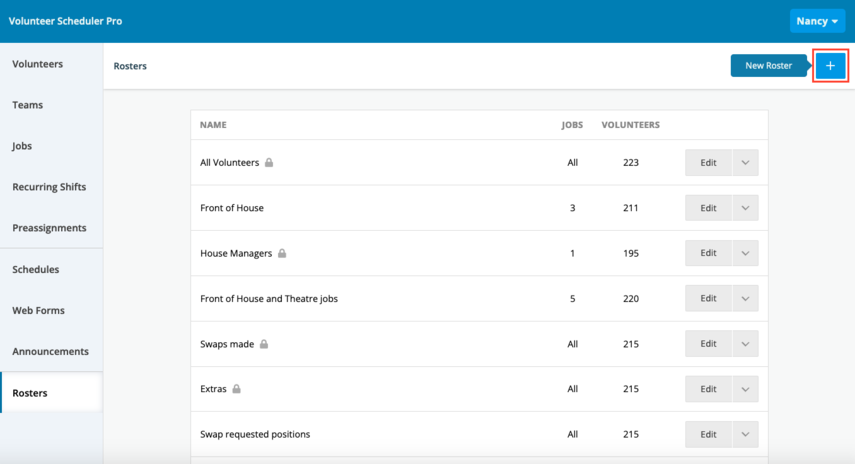Viewport: 855px width, 464px height.
Task: Edit the Swap requested positions roster
Action: coord(708,434)
